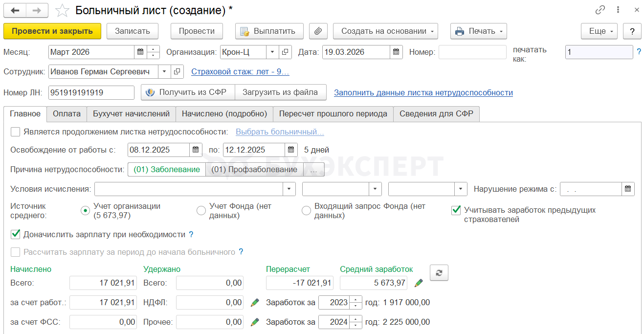Open calendar for Нарушение режима date

pyautogui.click(x=628, y=189)
